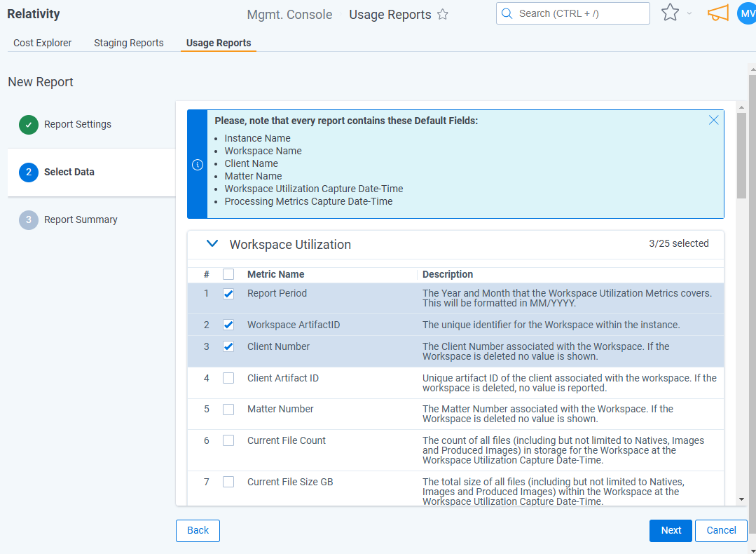Click the Usage Reports breadcrumb title
This screenshot has height=554, width=756.
pos(390,15)
